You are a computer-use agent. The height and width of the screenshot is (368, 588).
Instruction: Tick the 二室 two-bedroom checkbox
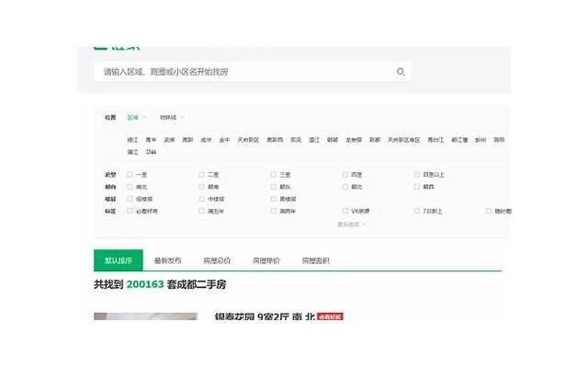click(202, 175)
